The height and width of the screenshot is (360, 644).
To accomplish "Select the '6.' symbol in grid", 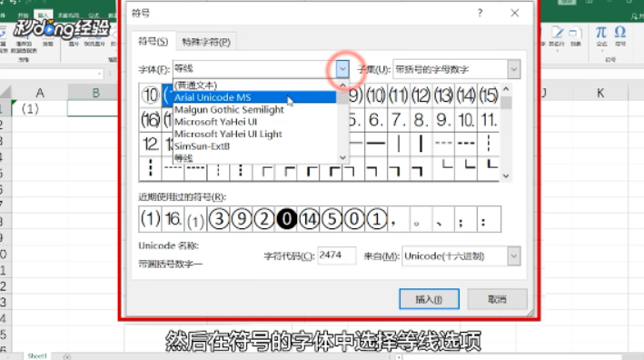I will pos(376,120).
